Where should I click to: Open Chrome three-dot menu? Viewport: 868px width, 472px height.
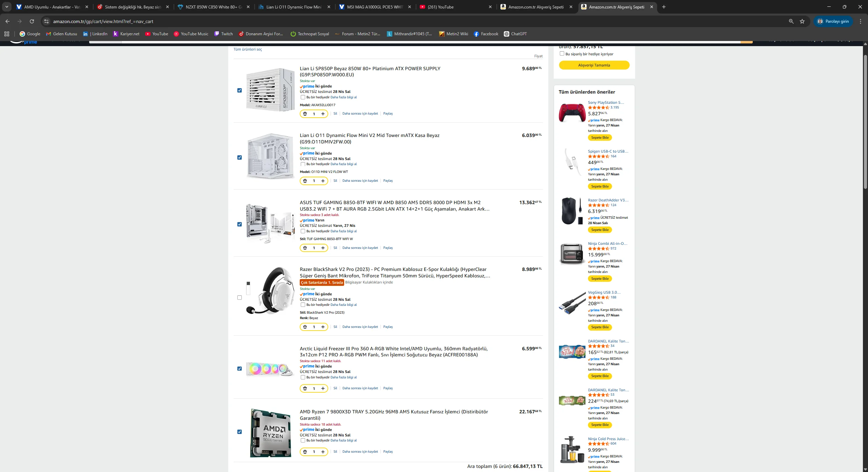click(860, 21)
